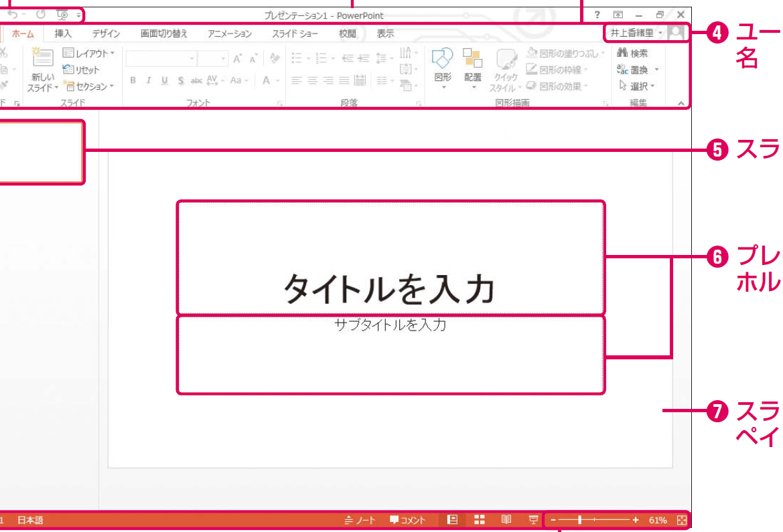Open character spacing AV menu
This screenshot has width=783, height=532.
pyautogui.click(x=215, y=80)
